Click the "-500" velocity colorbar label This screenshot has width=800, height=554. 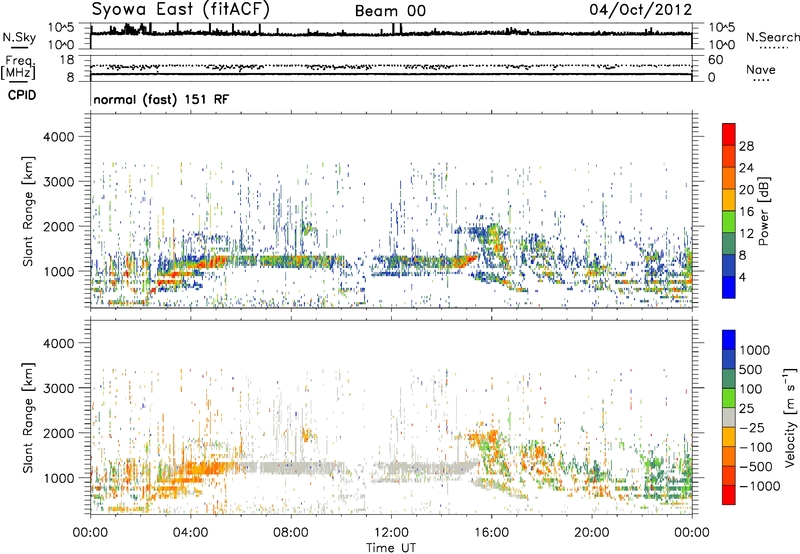click(756, 466)
